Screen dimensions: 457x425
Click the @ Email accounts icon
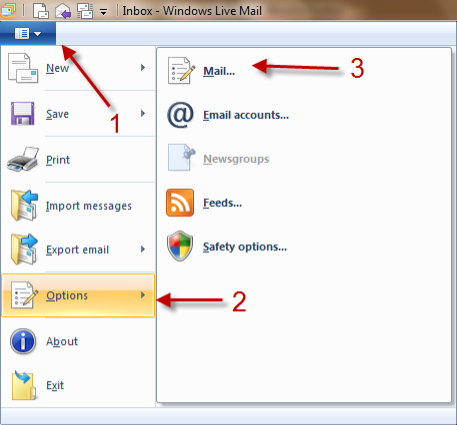click(180, 115)
